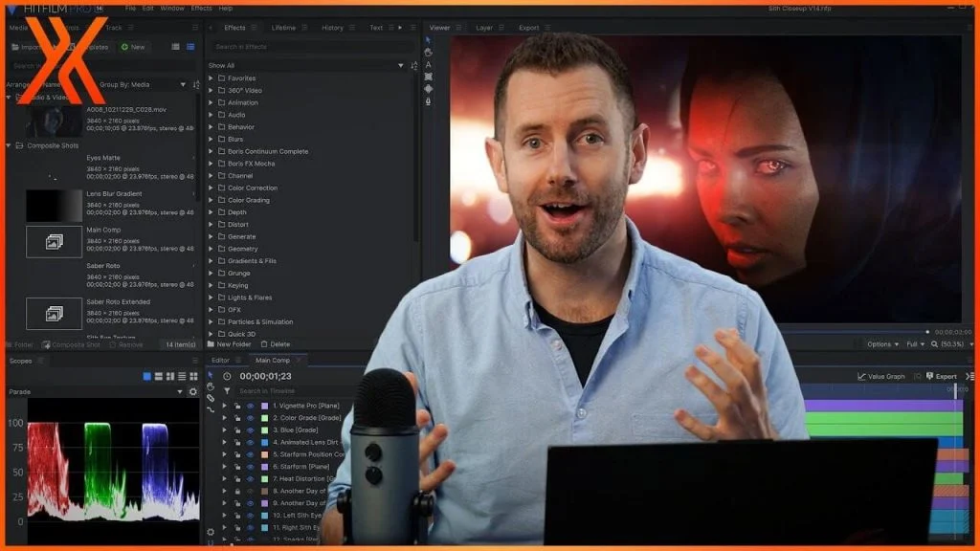Screen dimensions: 980x551
Task: Switch to the Export tab
Action: pyautogui.click(x=527, y=28)
